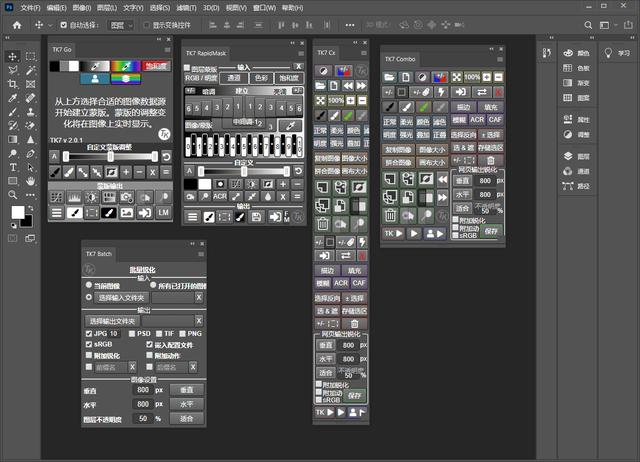Toggle the sRGB checkbox in TK7 Batch

coord(89,344)
